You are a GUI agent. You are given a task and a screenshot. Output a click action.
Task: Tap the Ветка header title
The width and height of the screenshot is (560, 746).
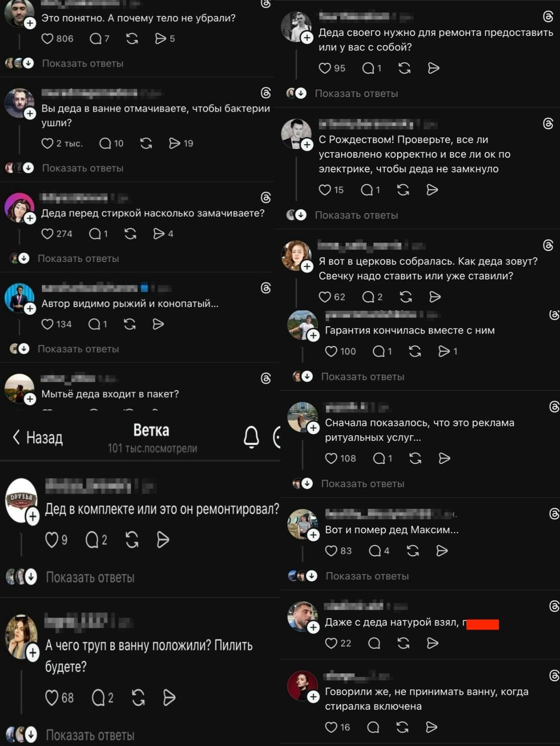pyautogui.click(x=151, y=430)
